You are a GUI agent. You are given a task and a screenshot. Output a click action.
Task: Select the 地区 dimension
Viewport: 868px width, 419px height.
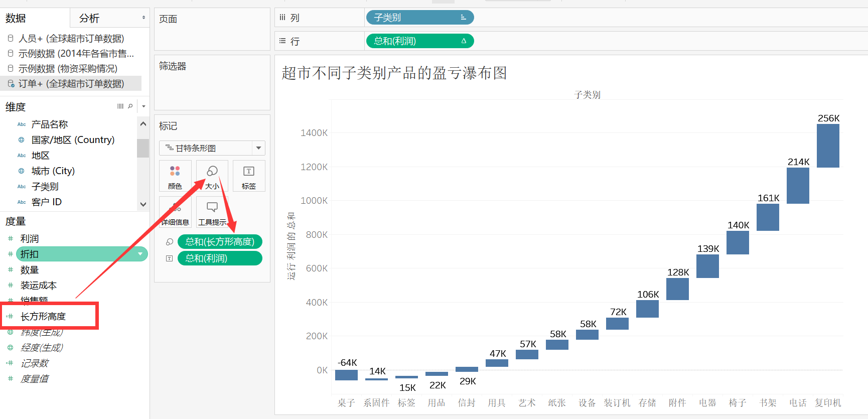[x=41, y=156]
